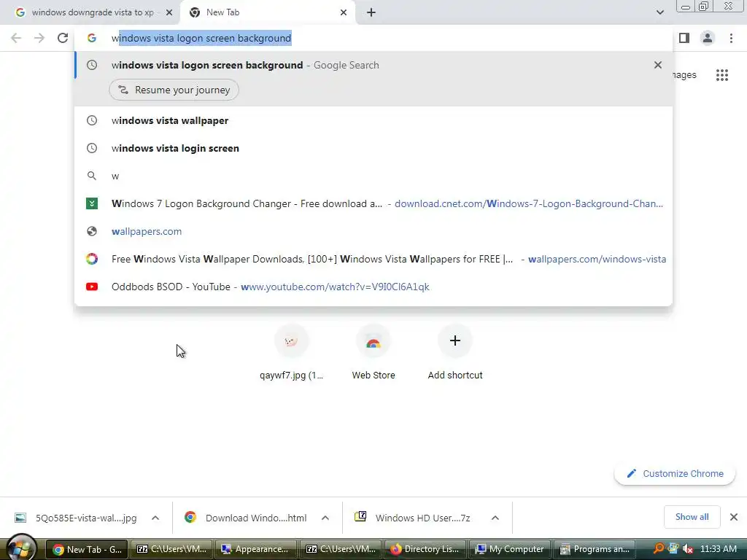Click Show all downloads button
This screenshot has width=747, height=560.
coord(692,517)
